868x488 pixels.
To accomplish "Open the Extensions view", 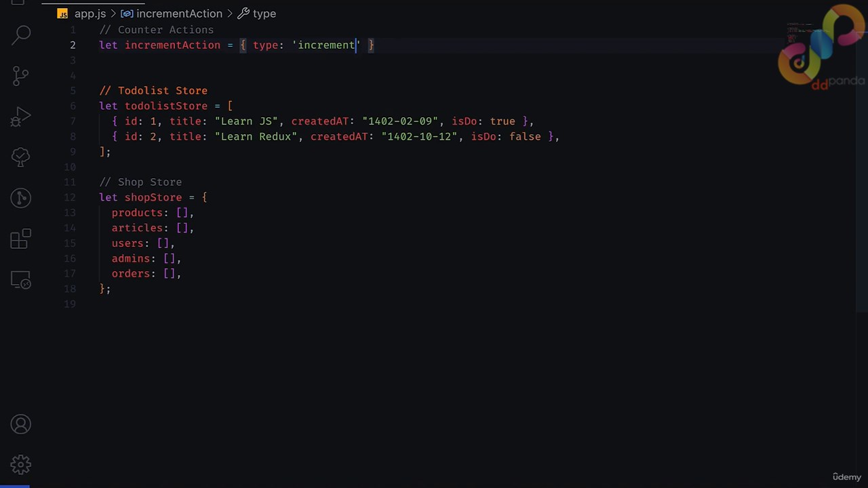I will pyautogui.click(x=21, y=239).
